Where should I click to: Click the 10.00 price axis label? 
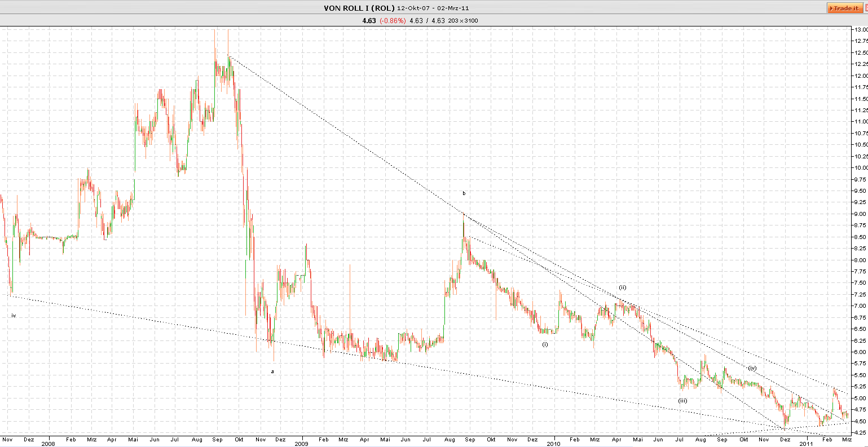click(861, 168)
